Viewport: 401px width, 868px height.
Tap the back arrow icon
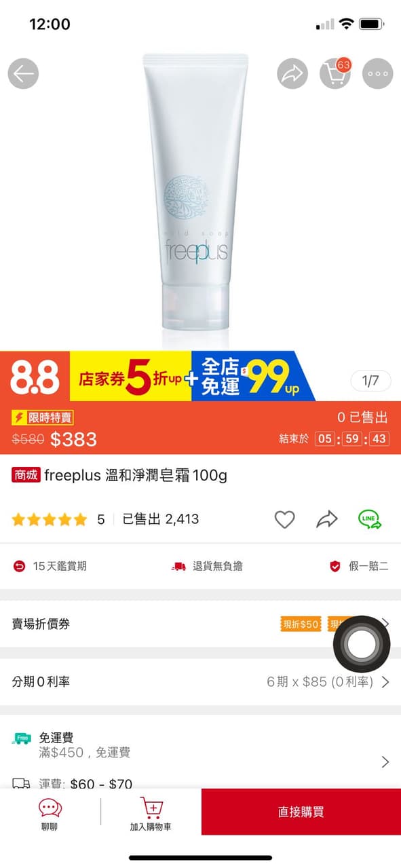coord(23,73)
